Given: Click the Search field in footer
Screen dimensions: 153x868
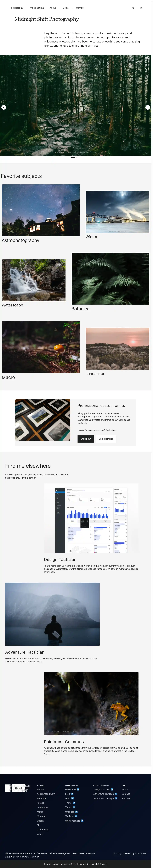Looking at the screenshot, I should pyautogui.click(x=19, y=788).
